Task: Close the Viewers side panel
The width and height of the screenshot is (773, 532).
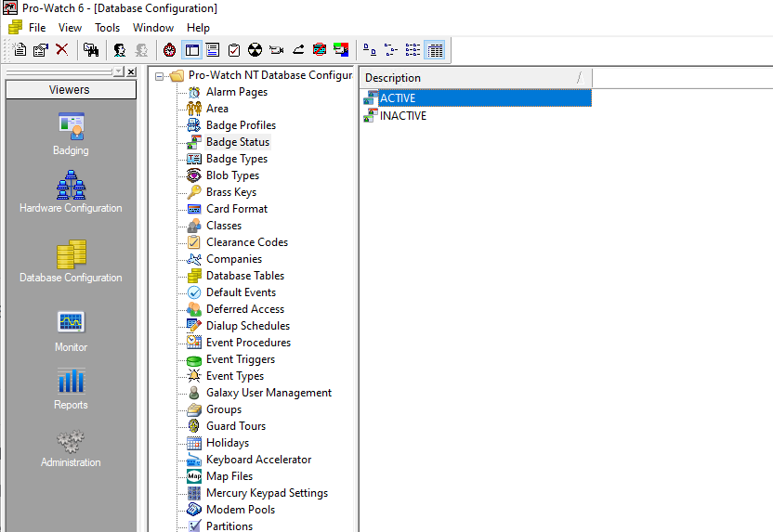Action: tap(131, 71)
